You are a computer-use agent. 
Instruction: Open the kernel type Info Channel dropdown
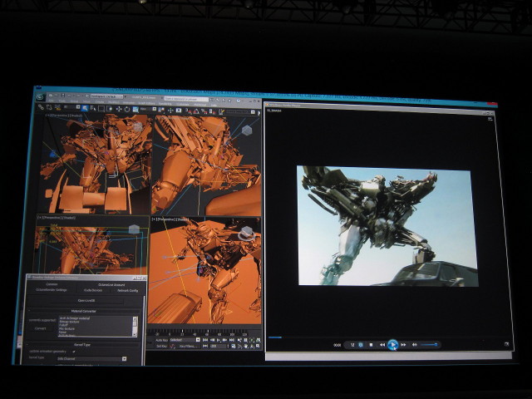coord(91,358)
